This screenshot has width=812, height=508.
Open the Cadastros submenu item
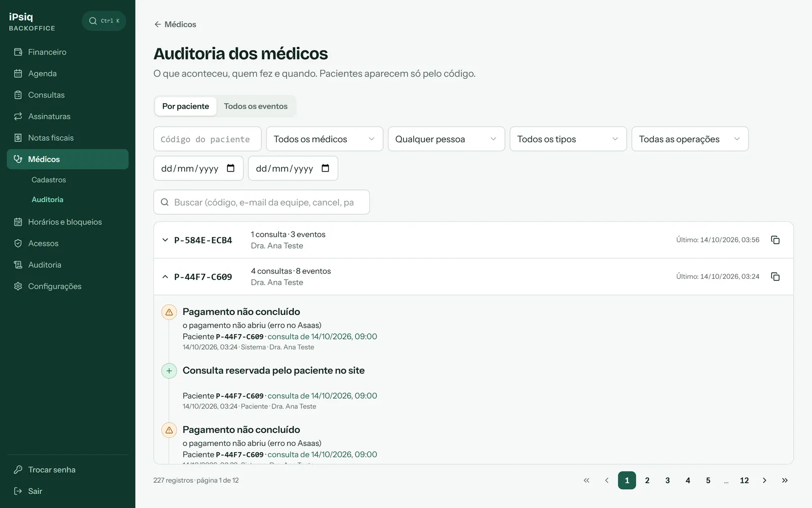click(49, 180)
